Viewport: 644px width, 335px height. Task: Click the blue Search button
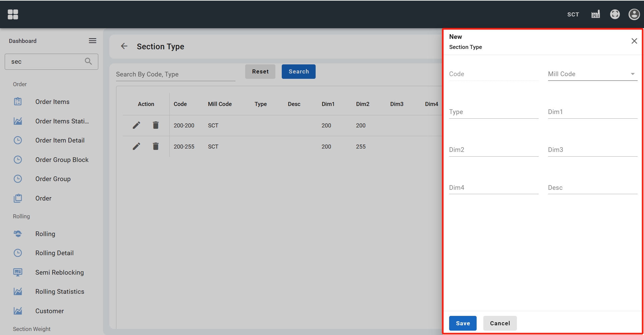click(299, 72)
